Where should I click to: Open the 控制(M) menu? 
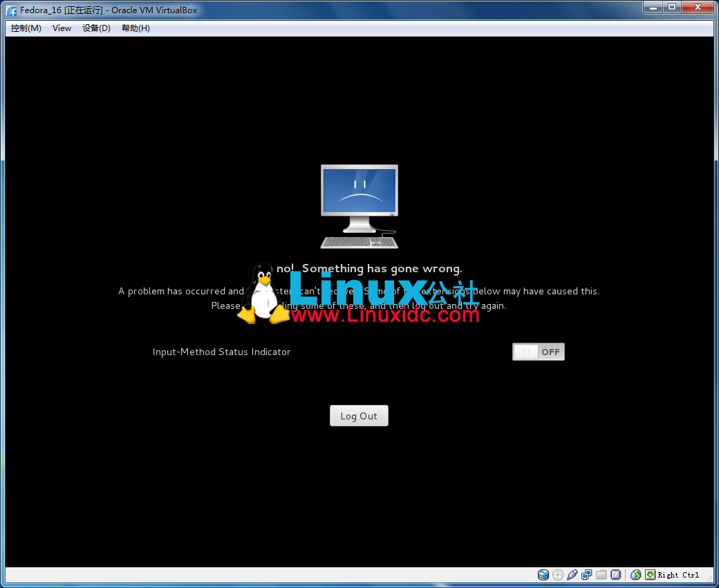(x=25, y=28)
